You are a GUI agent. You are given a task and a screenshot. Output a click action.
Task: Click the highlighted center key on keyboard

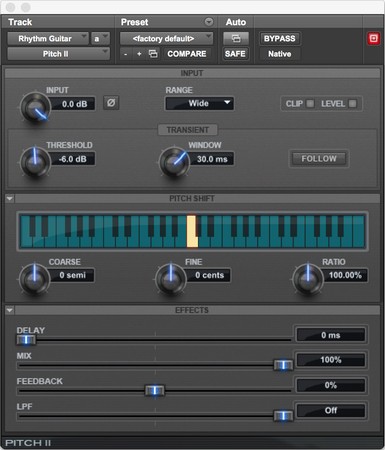192,232
